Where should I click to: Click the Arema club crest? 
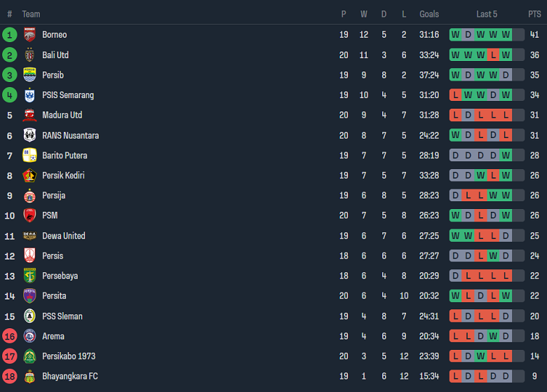click(x=29, y=337)
